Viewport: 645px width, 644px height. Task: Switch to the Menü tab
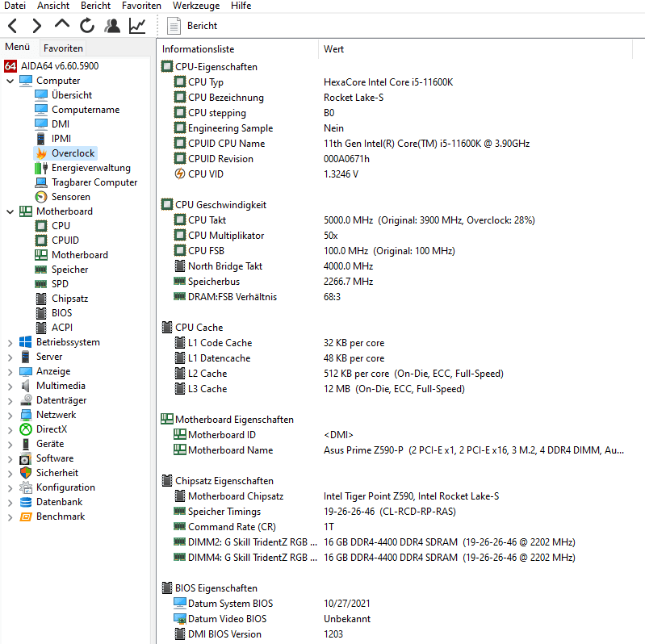[x=18, y=47]
